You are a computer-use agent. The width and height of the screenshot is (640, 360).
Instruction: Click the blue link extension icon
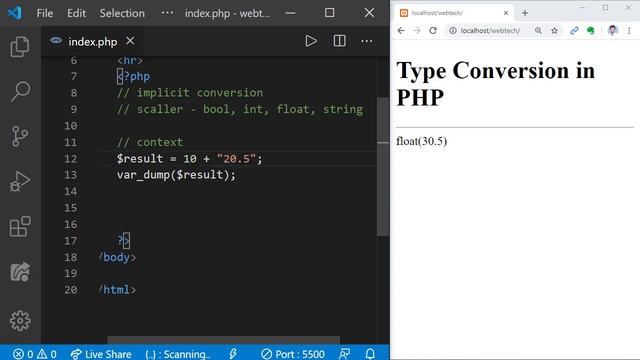click(574, 31)
